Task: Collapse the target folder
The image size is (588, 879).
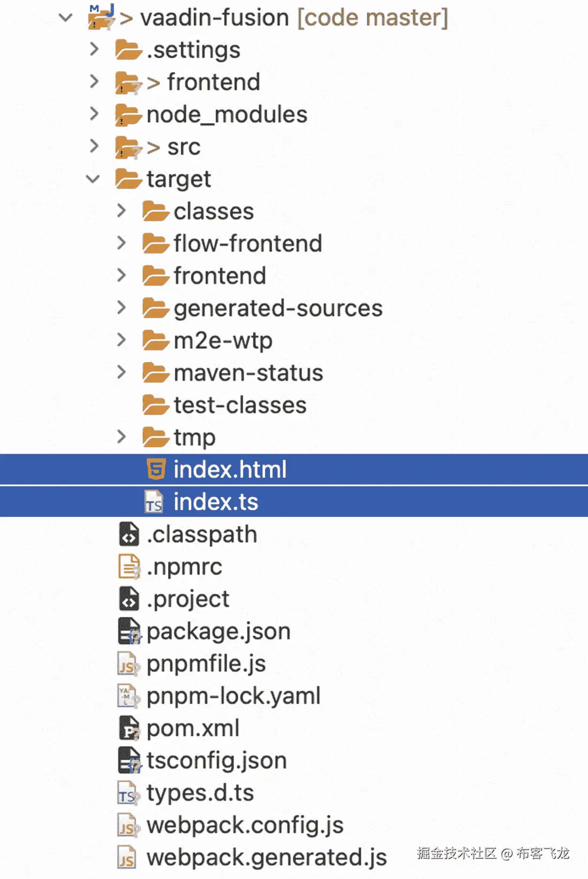Action: click(94, 179)
